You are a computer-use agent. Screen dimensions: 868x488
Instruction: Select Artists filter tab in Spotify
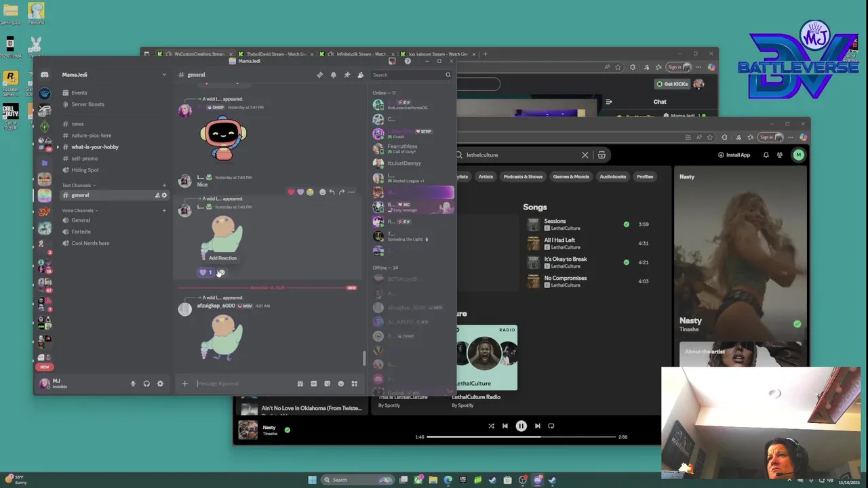486,177
